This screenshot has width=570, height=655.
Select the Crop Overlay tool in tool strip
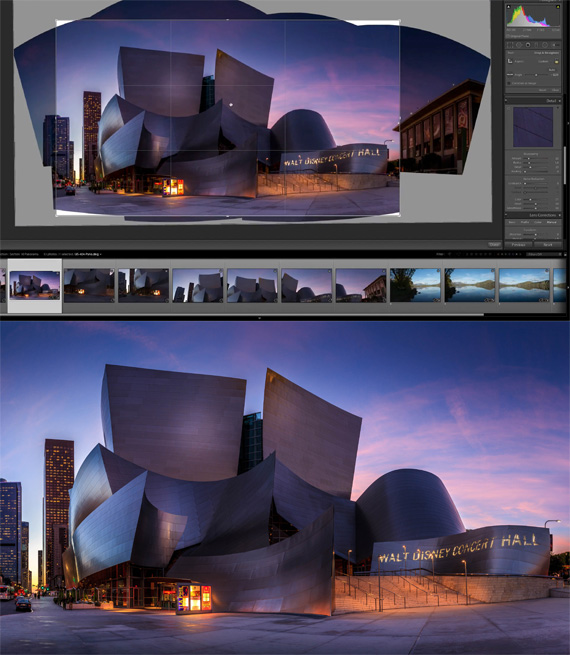pos(510,45)
